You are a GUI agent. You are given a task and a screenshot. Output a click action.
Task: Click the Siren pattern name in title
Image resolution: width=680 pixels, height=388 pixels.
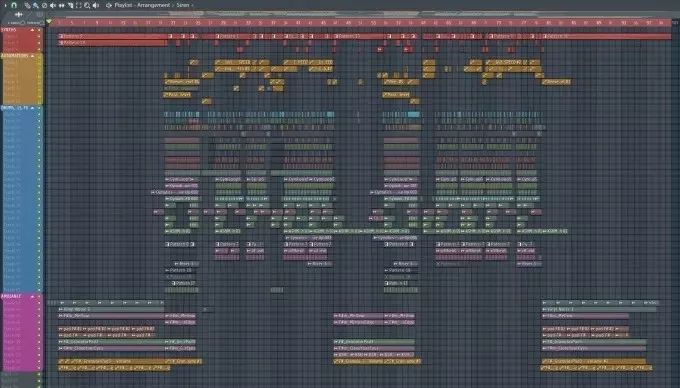183,5
